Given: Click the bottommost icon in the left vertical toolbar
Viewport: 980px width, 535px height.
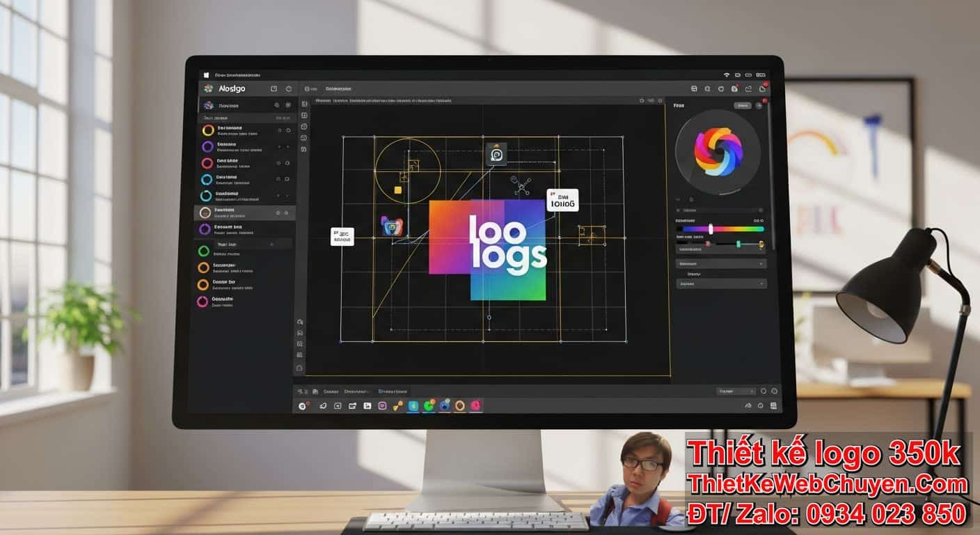Looking at the screenshot, I should pos(299,367).
